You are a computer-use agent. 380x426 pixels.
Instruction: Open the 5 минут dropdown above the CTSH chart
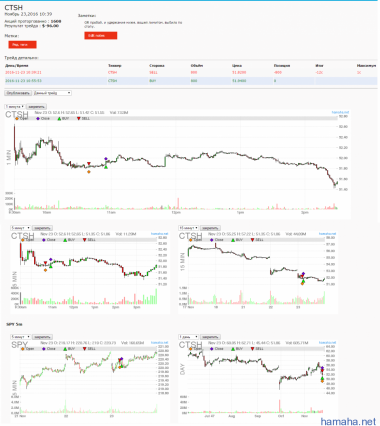(x=21, y=228)
